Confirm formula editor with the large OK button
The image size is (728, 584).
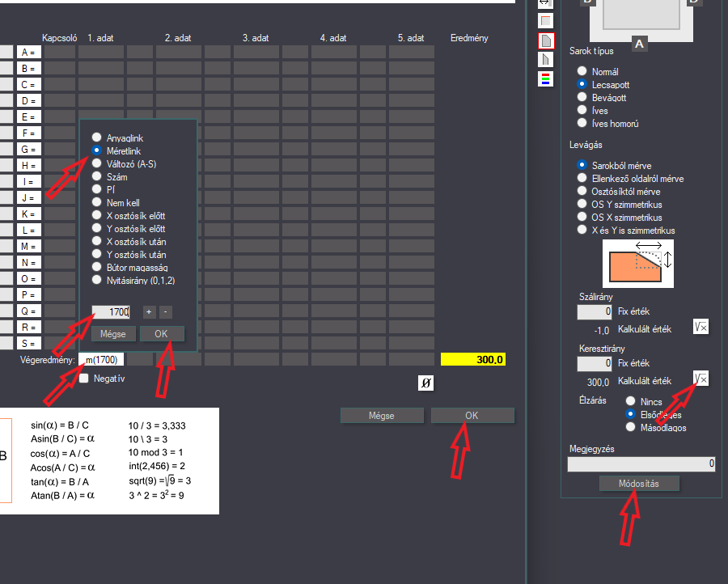[x=472, y=416]
